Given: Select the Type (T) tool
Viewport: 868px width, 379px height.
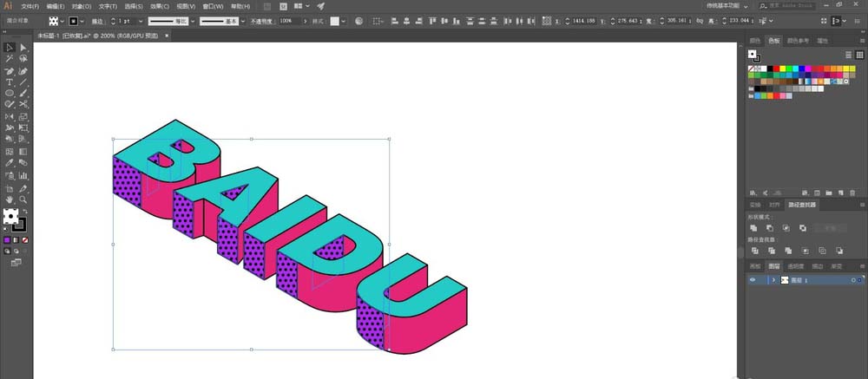Looking at the screenshot, I should coord(10,82).
